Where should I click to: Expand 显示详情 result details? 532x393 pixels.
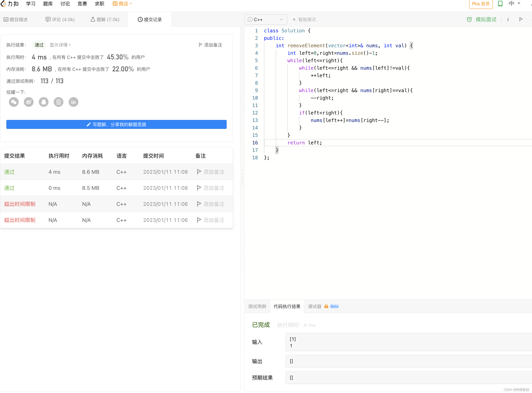(60, 45)
